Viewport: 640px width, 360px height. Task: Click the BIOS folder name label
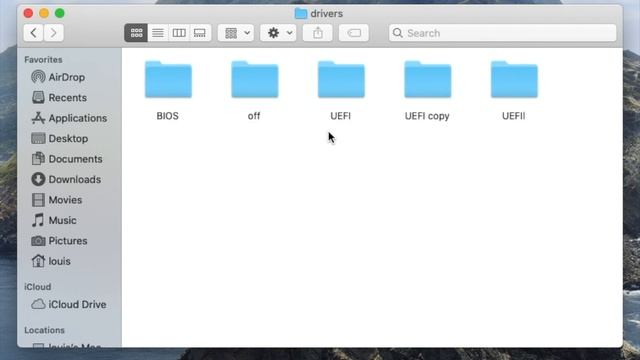[x=168, y=116]
